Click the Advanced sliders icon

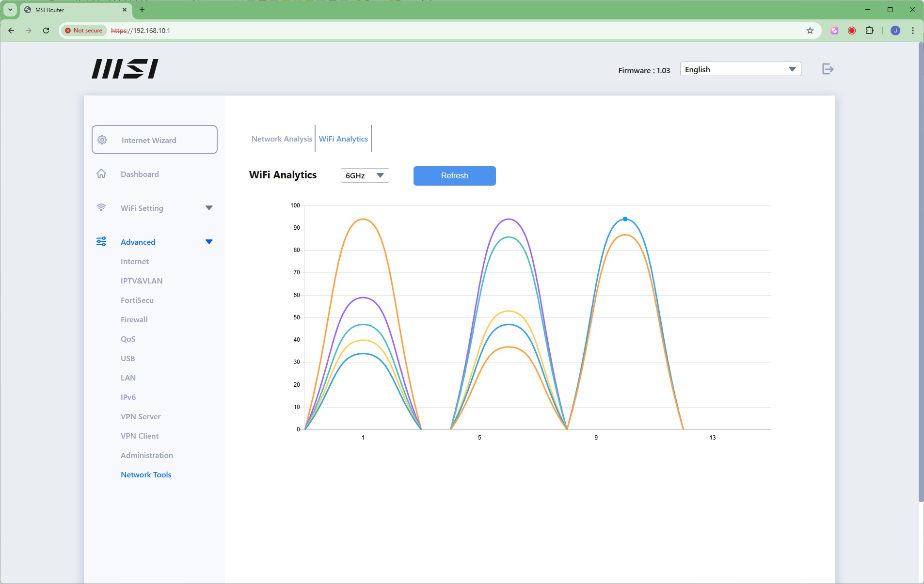pyautogui.click(x=101, y=242)
